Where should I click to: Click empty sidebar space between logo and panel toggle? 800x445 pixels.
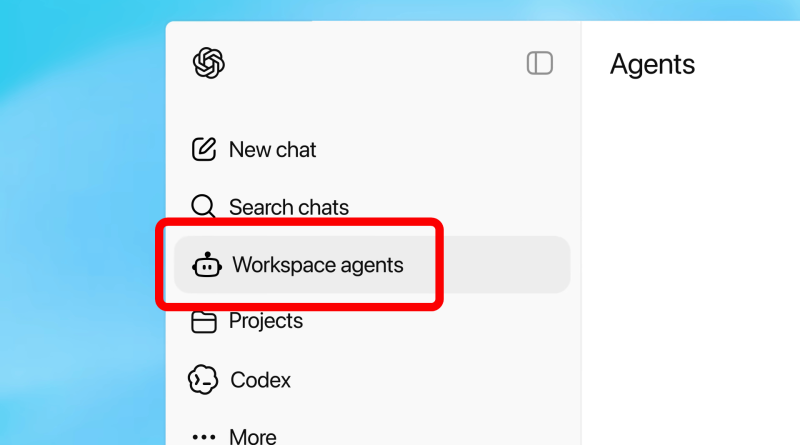click(375, 63)
